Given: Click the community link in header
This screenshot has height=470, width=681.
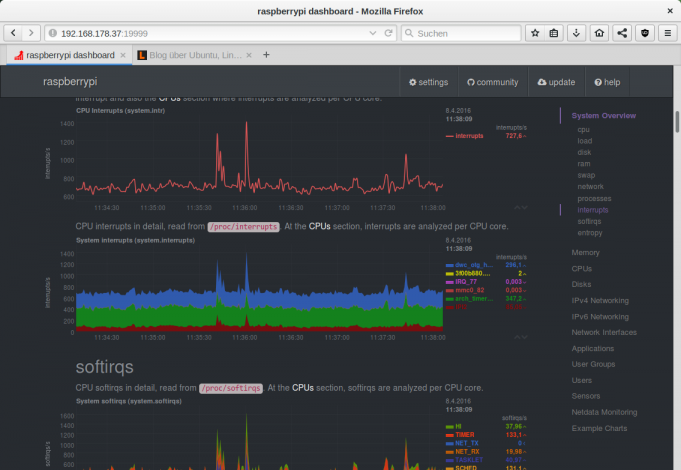Looking at the screenshot, I should click(492, 82).
